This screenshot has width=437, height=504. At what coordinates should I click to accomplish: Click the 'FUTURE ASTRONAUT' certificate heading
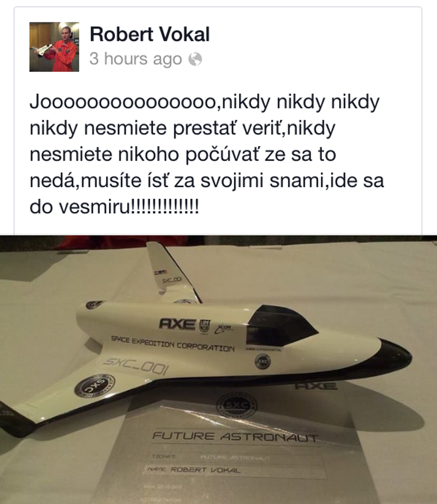[235, 437]
